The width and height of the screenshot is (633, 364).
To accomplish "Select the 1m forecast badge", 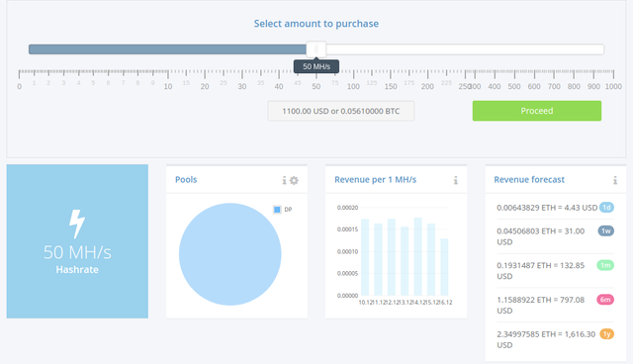I will [x=605, y=265].
